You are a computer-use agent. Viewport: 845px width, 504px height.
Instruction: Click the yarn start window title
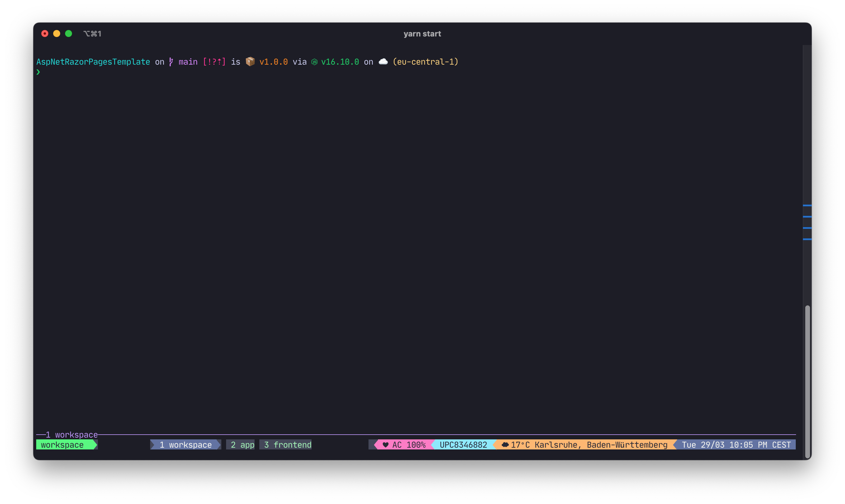422,34
